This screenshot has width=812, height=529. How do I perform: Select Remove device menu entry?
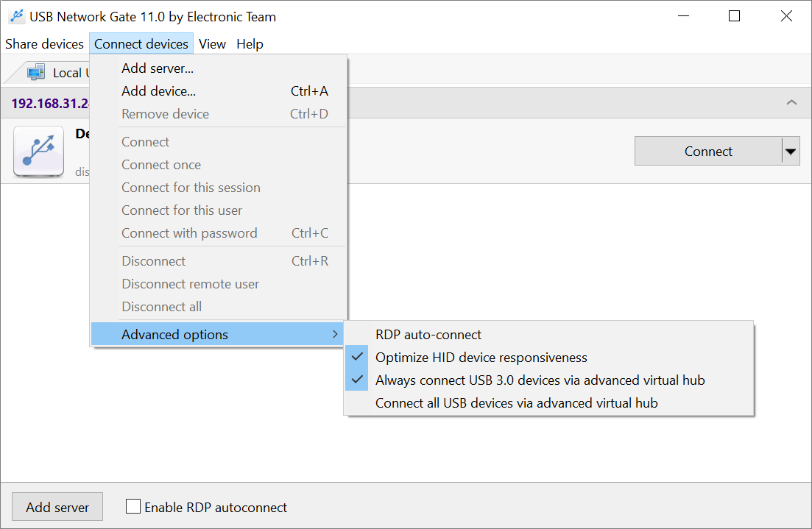(x=218, y=114)
